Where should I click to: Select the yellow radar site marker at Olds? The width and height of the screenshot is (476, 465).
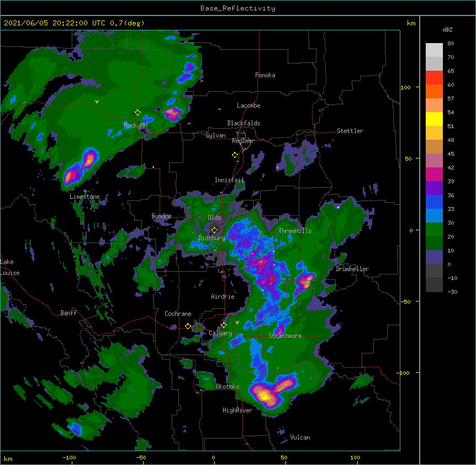point(214,230)
